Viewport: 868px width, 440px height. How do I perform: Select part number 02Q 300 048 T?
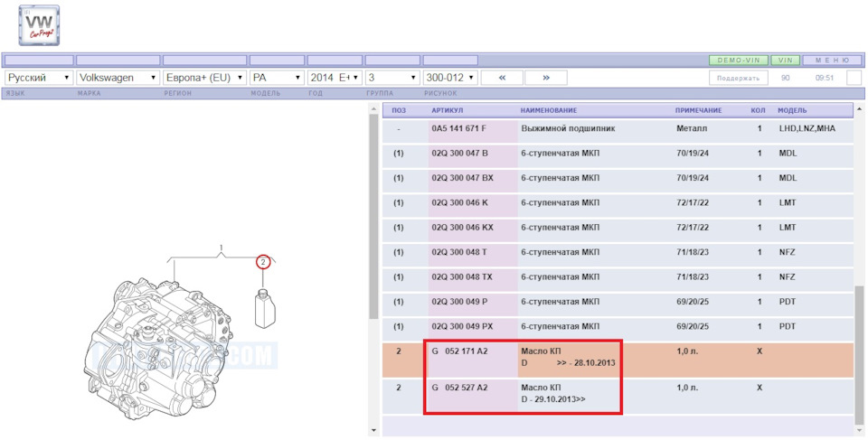tap(459, 252)
